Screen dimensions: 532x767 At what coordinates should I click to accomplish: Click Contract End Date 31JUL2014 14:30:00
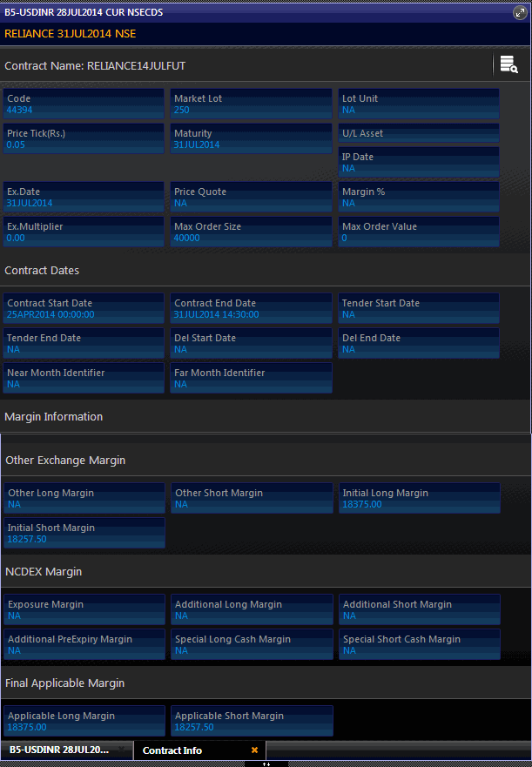click(x=251, y=309)
